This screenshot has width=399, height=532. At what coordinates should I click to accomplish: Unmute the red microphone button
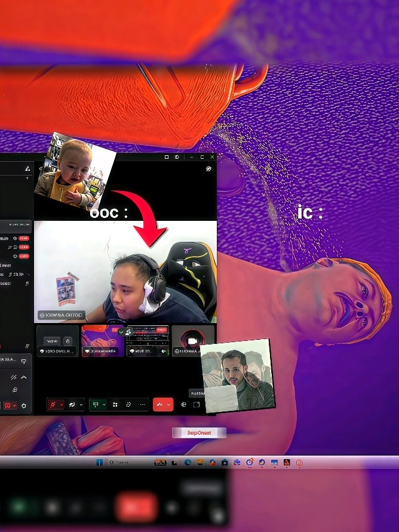[x=52, y=404]
